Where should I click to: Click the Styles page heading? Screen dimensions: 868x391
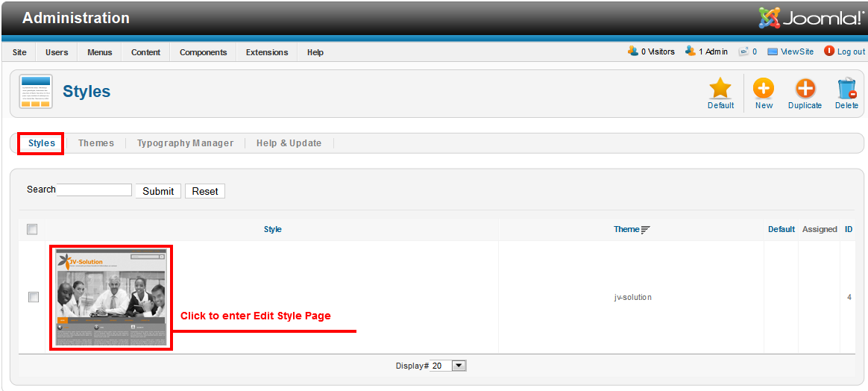[87, 91]
